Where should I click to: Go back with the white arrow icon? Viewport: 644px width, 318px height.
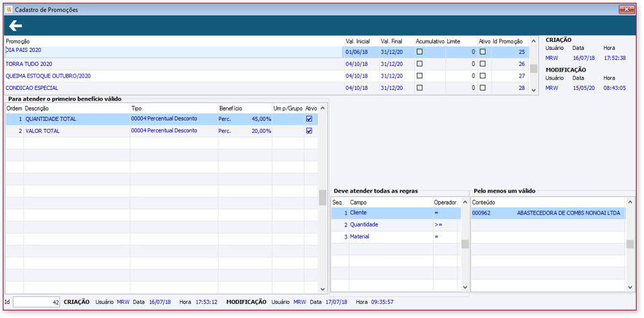tap(16, 26)
